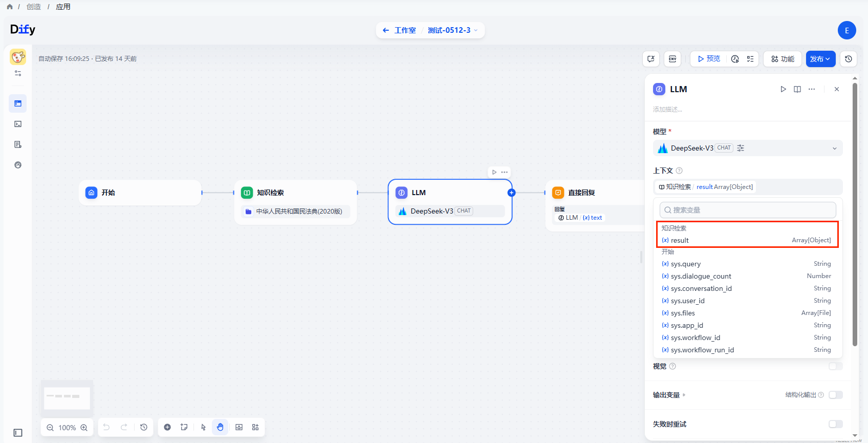Zoom in the canvas

[84, 428]
